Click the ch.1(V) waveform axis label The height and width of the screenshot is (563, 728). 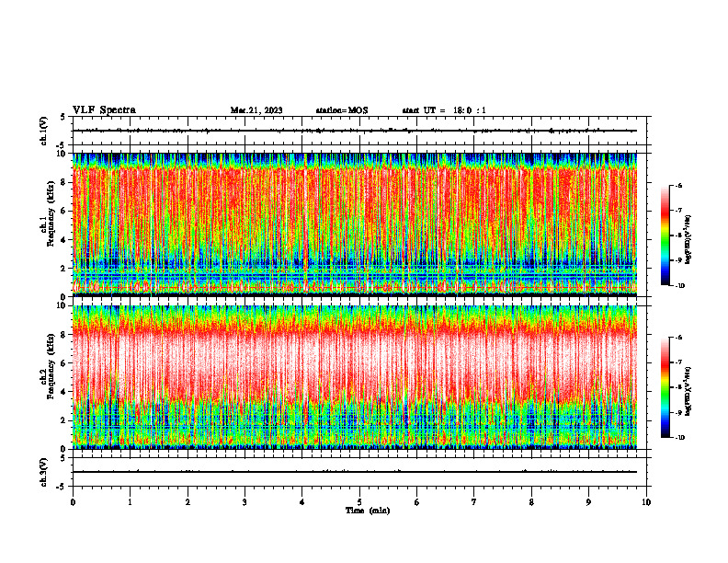point(43,131)
